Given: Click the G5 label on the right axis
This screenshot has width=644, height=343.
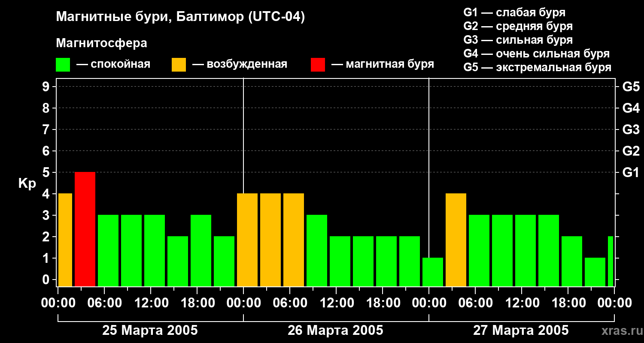Looking at the screenshot, I should (x=631, y=87).
